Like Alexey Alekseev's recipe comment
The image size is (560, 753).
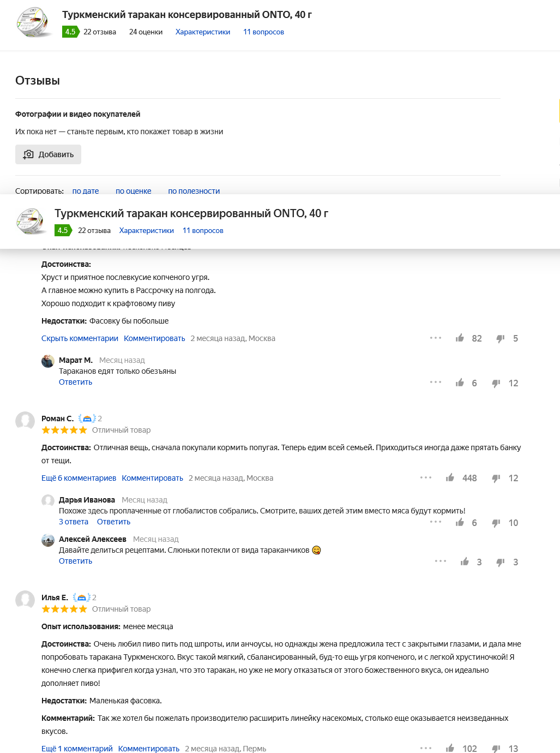pyautogui.click(x=465, y=562)
